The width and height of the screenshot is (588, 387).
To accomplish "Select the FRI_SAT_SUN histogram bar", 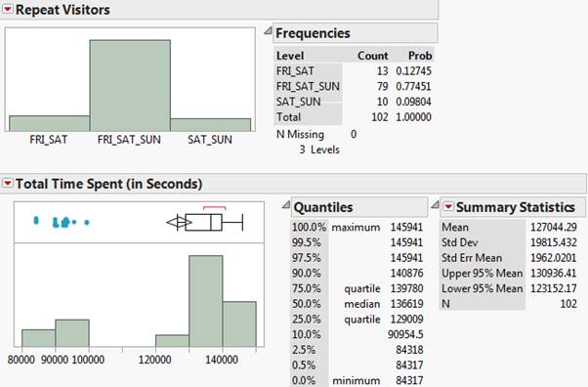I will (x=130, y=85).
